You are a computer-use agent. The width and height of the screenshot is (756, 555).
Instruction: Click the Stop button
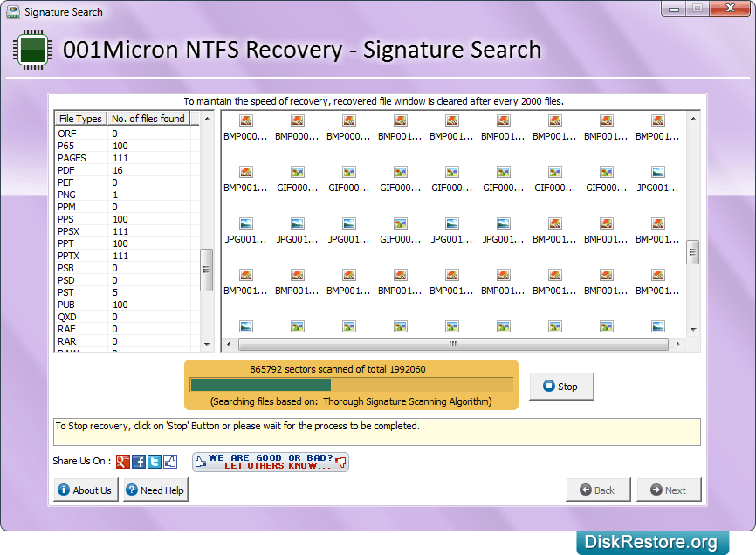[x=561, y=387]
